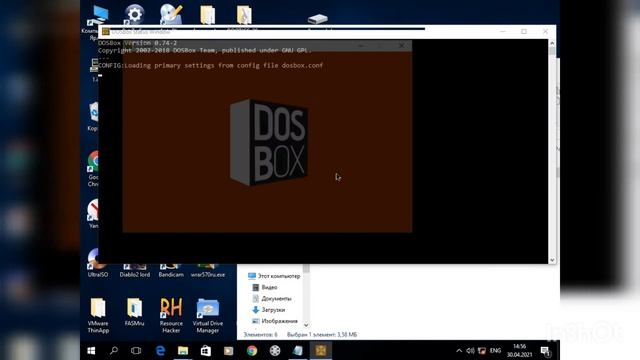Click the DOSBox logo in splash screen

268,142
